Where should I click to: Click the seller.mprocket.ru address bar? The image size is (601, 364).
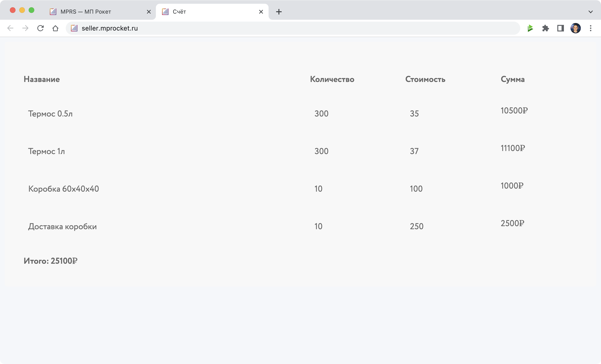293,28
